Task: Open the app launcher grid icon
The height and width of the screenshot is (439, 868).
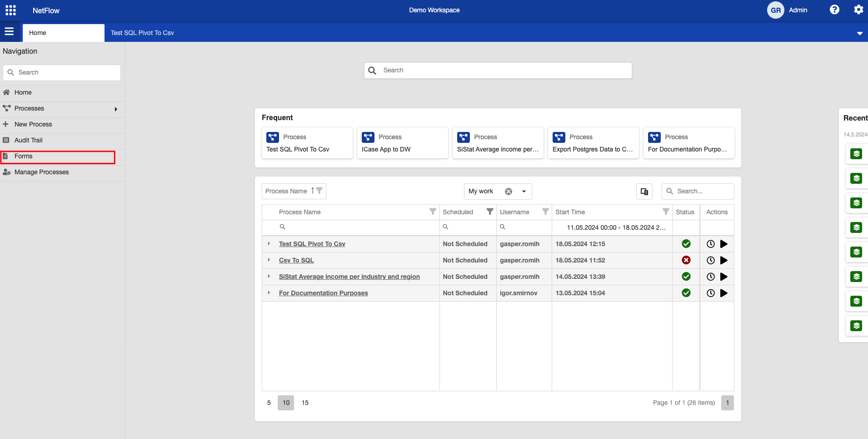Action: pyautogui.click(x=10, y=10)
